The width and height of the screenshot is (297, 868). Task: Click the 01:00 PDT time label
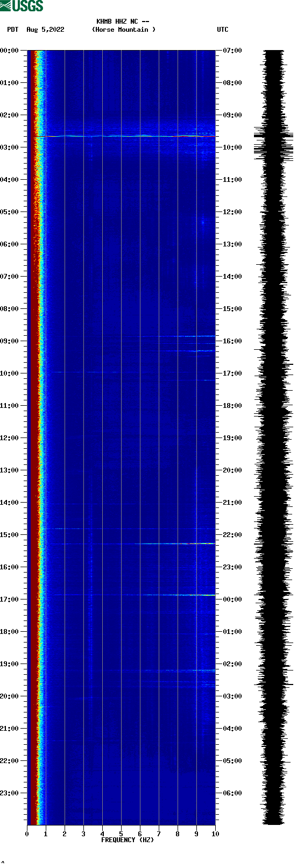tap(9, 83)
